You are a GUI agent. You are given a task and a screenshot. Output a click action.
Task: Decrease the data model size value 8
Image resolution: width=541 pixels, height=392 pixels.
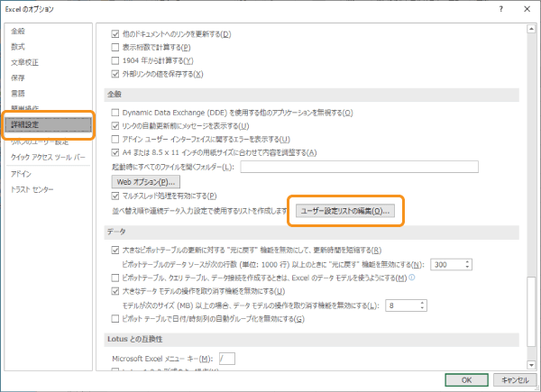pyautogui.click(x=422, y=308)
